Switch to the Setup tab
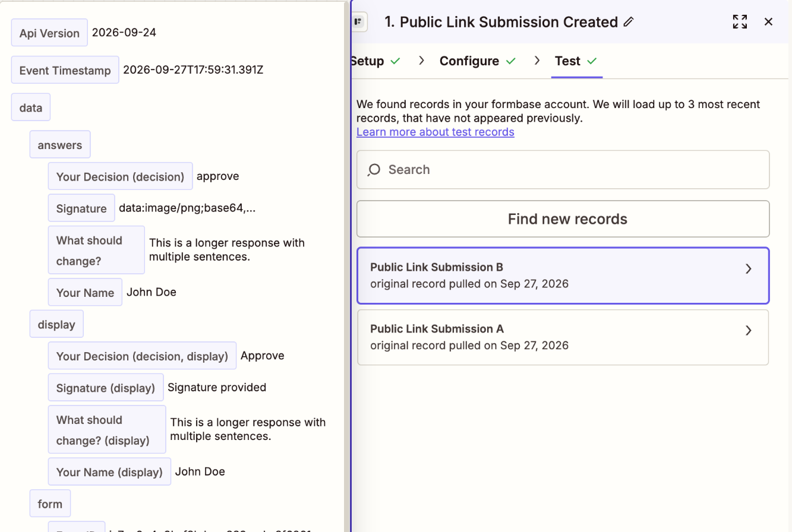The height and width of the screenshot is (532, 792). tap(367, 61)
